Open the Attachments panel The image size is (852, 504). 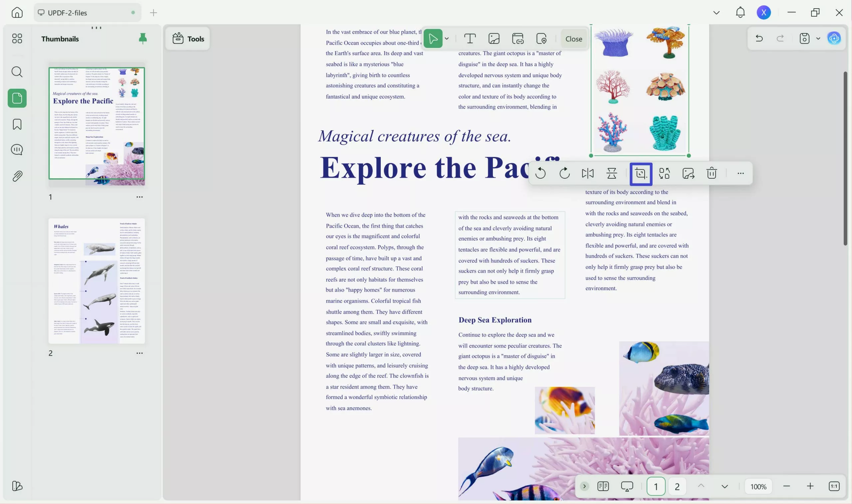[17, 176]
